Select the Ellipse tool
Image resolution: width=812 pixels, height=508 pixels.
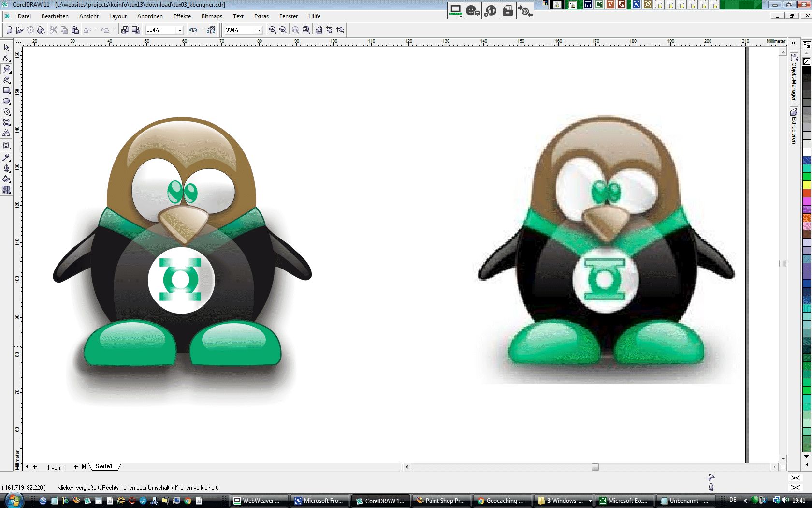6,101
